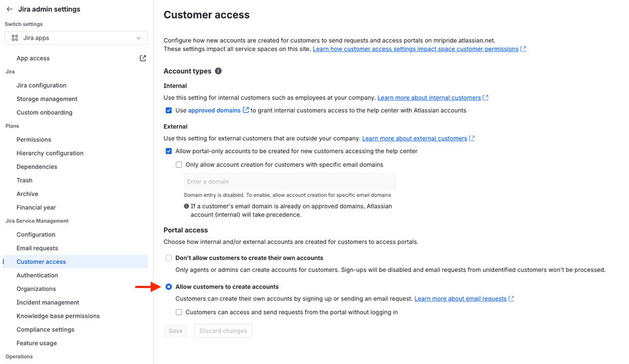Click the Discard changes button
Viewport: 629px width, 364px height.
[223, 331]
